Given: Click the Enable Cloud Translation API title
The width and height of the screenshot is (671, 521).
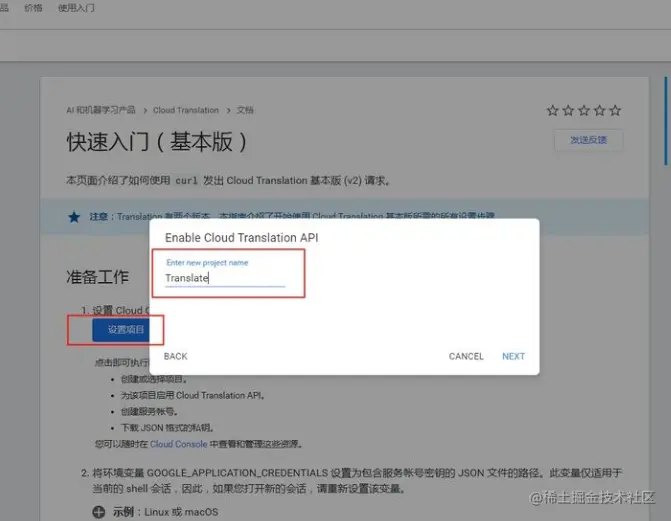Looking at the screenshot, I should tap(241, 238).
